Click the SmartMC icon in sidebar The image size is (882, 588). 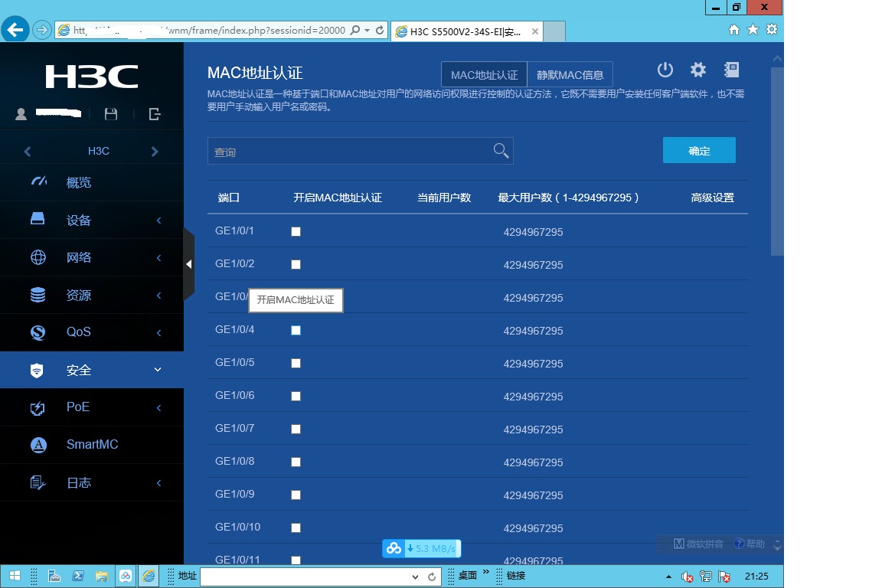tap(38, 445)
